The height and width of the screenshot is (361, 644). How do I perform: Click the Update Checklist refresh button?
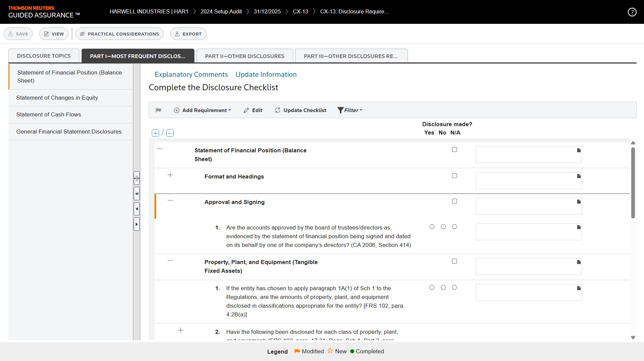tap(301, 110)
